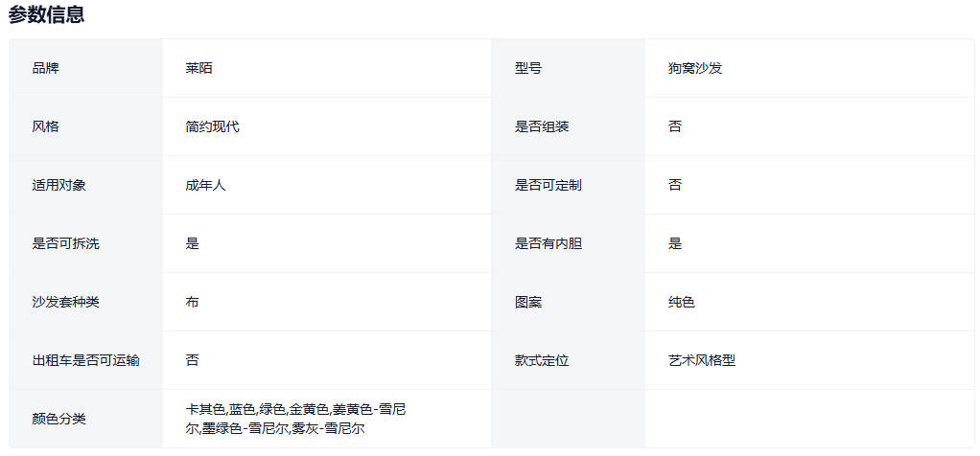Select the value 艺术风格型
The height and width of the screenshot is (456, 980).
[702, 360]
